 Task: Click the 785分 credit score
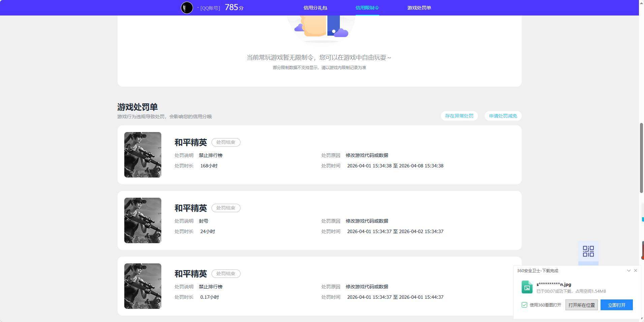(234, 7)
